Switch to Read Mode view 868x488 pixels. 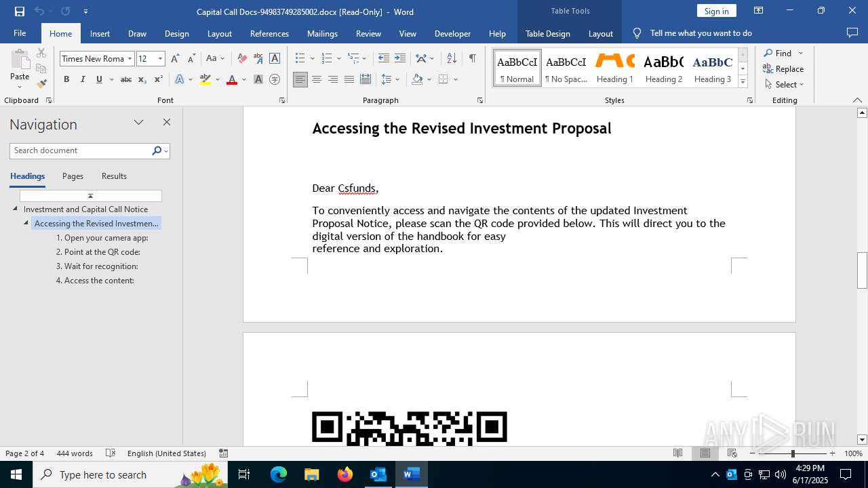click(677, 453)
